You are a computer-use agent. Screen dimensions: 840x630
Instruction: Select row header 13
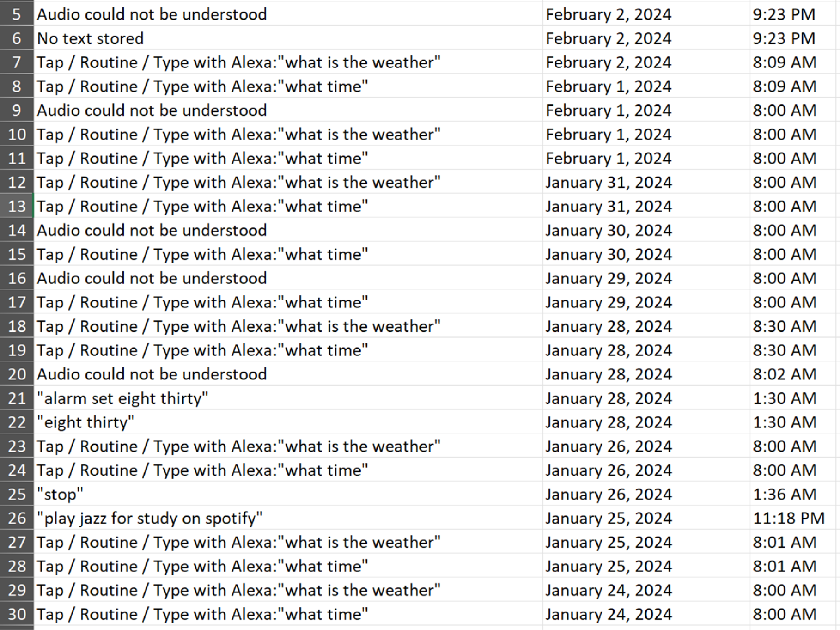coord(16,206)
